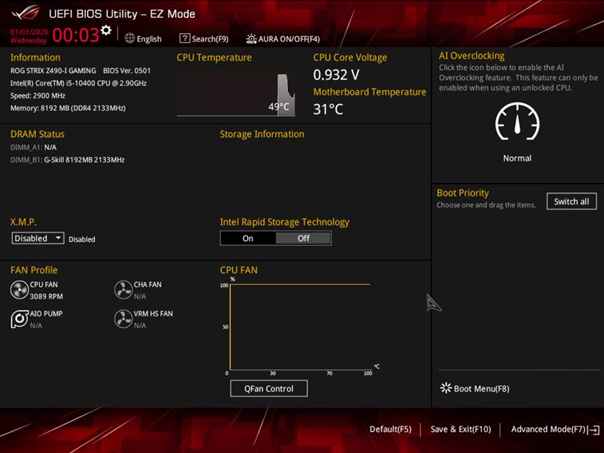The height and width of the screenshot is (453, 604).
Task: Turn Intel Rapid Storage Technology On
Action: click(x=248, y=238)
